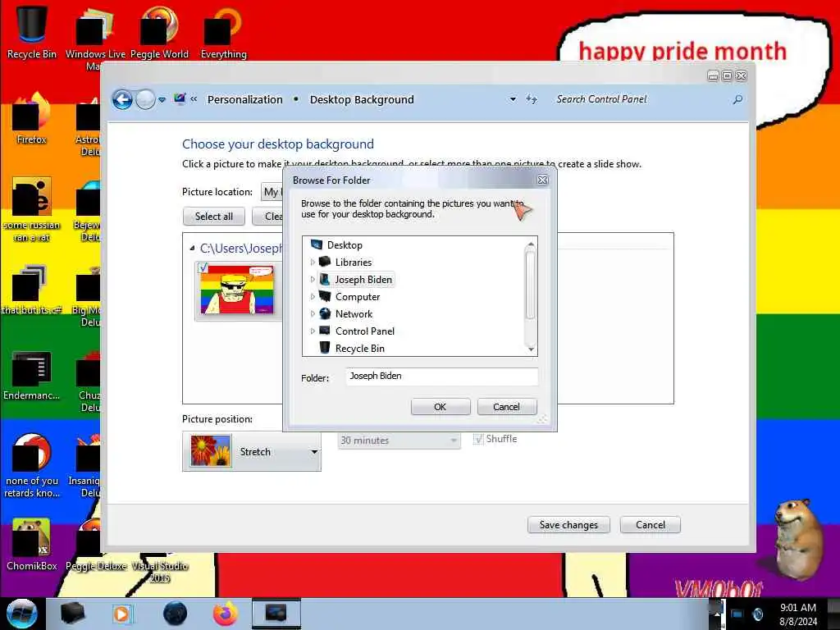Image resolution: width=840 pixels, height=630 pixels.
Task: Close the Browse For Folder dialog
Action: click(x=543, y=180)
